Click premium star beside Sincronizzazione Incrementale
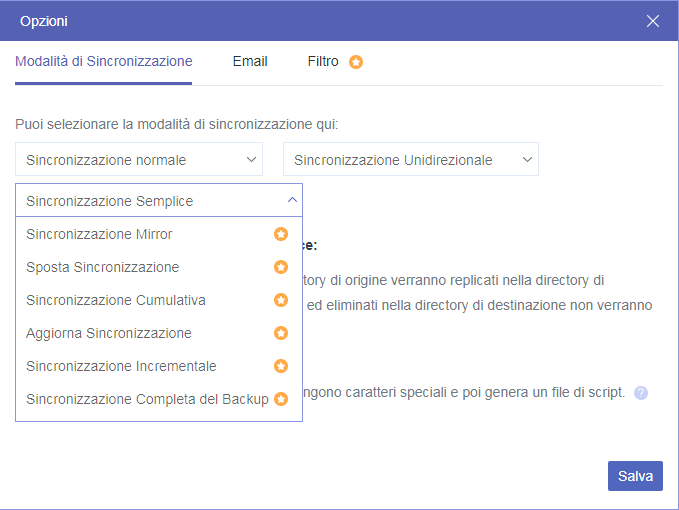 pyautogui.click(x=281, y=366)
